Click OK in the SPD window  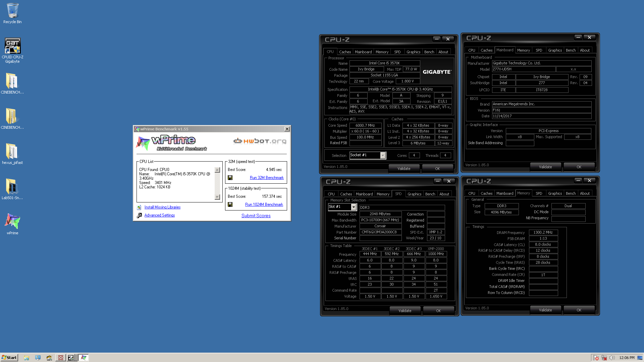pyautogui.click(x=438, y=311)
